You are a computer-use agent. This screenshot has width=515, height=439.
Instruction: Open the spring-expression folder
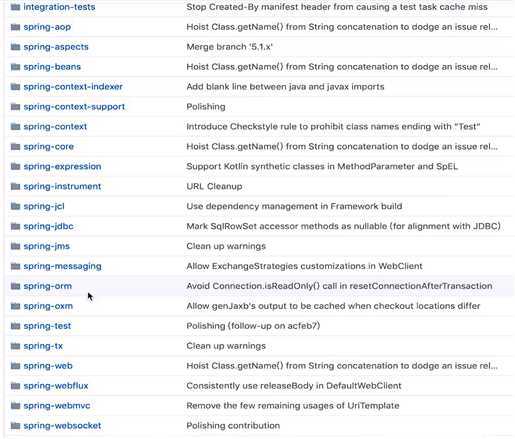pos(62,166)
